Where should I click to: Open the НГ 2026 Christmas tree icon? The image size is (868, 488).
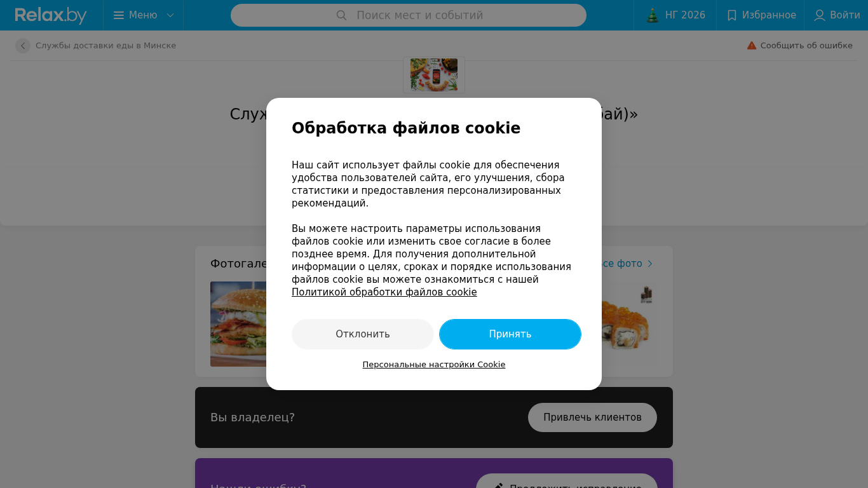point(653,15)
